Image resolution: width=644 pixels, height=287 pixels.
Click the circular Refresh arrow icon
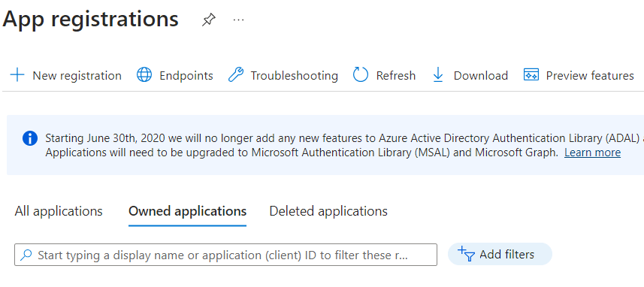pyautogui.click(x=361, y=75)
